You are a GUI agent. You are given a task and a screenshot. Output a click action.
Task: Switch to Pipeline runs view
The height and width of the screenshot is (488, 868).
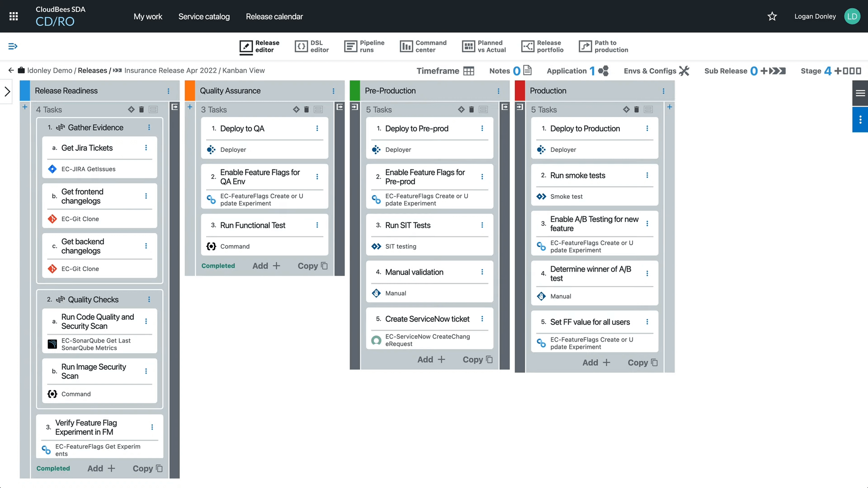point(364,47)
